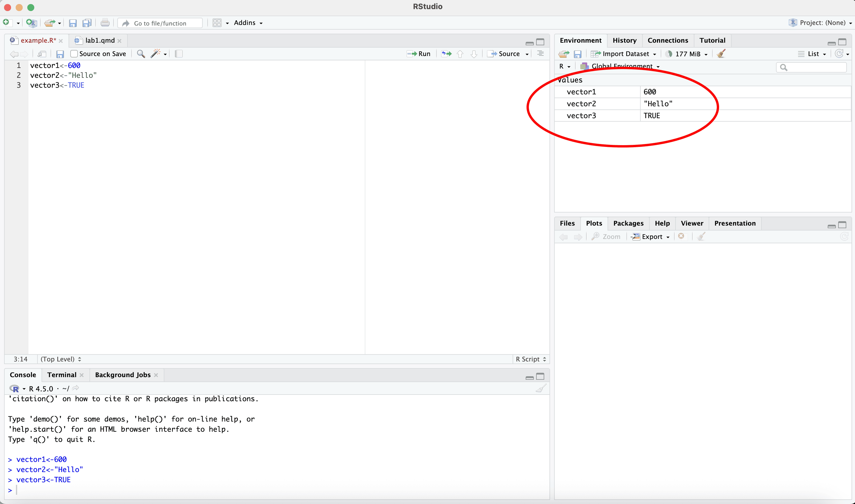Click the compile report notebook icon
This screenshot has height=504, width=855.
(x=179, y=54)
